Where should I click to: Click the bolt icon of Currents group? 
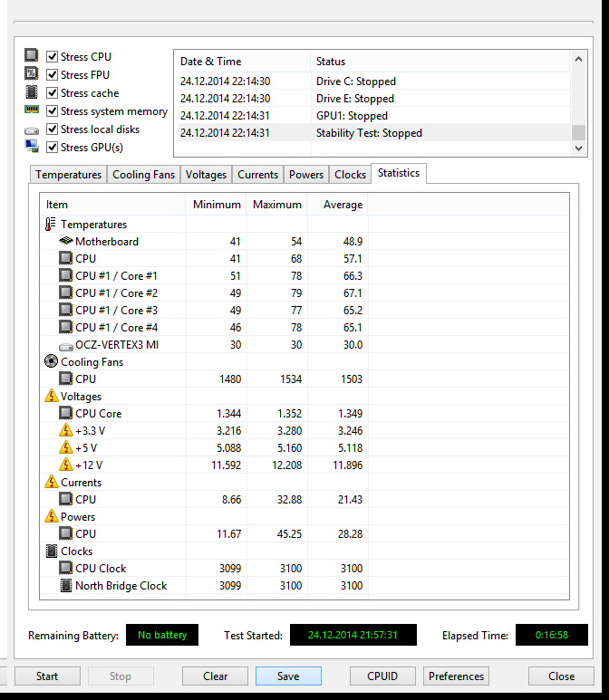pos(52,482)
